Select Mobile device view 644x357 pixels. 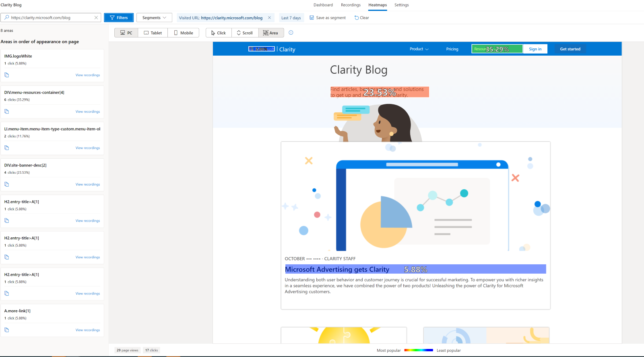point(184,33)
